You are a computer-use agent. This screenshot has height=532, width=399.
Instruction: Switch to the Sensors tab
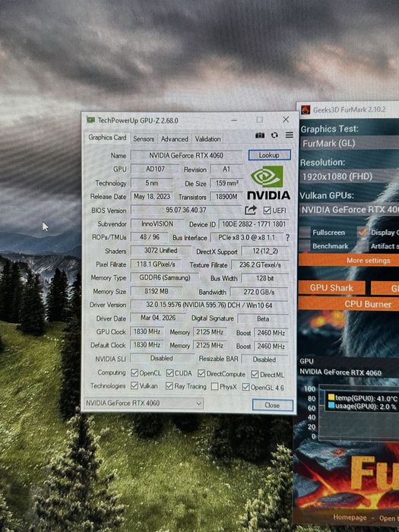point(144,139)
